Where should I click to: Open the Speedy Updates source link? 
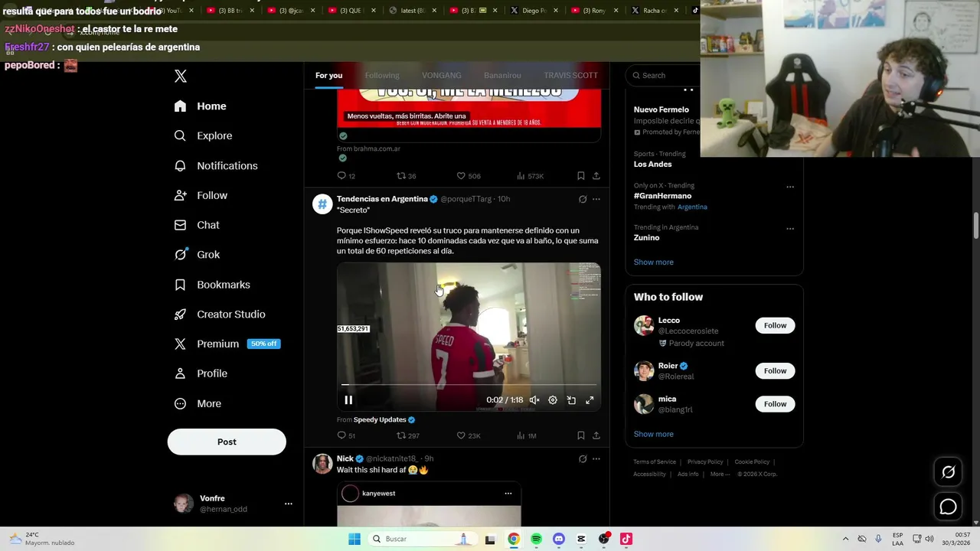coord(384,419)
